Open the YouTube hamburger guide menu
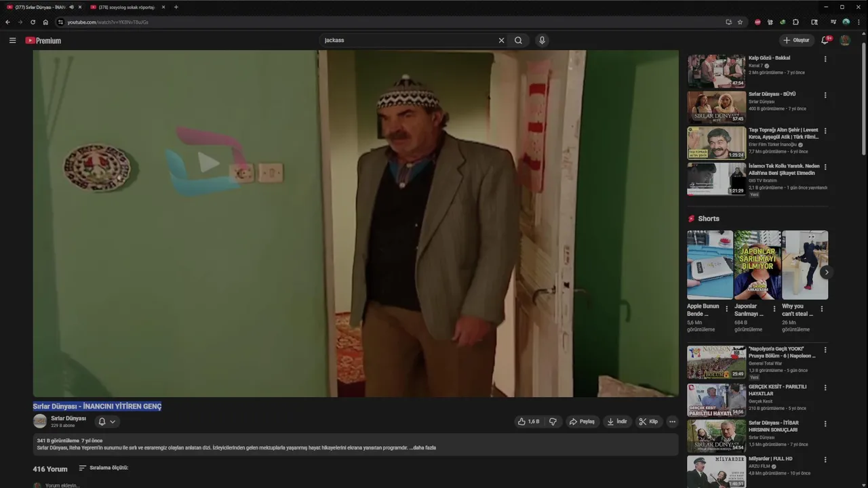Viewport: 868px width, 488px height. pyautogui.click(x=12, y=41)
